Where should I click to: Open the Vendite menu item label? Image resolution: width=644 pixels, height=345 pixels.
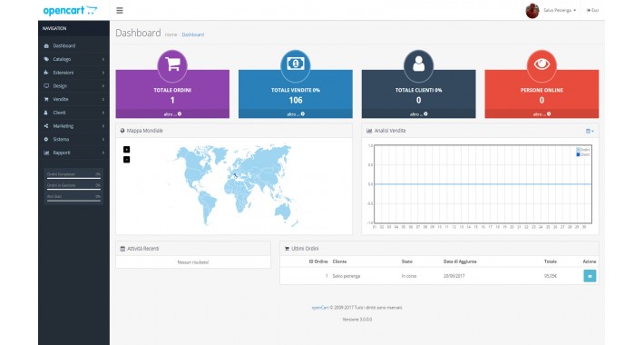point(61,99)
